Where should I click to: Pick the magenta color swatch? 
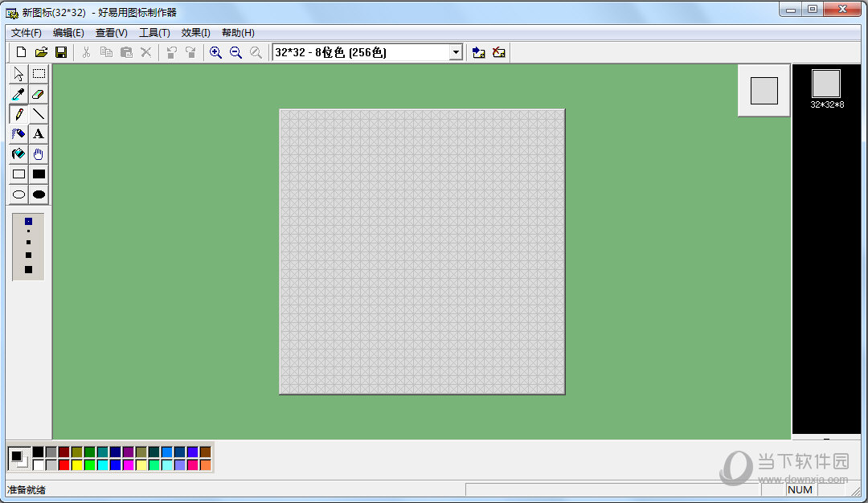click(x=128, y=464)
